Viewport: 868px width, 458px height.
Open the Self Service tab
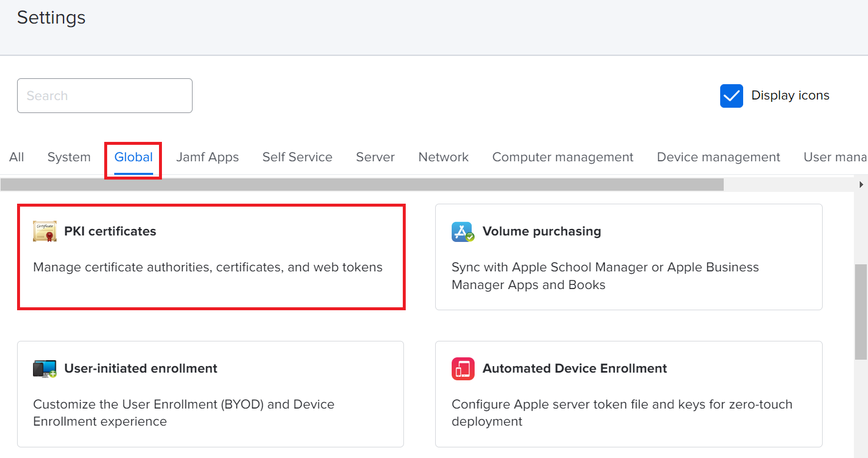tap(297, 157)
